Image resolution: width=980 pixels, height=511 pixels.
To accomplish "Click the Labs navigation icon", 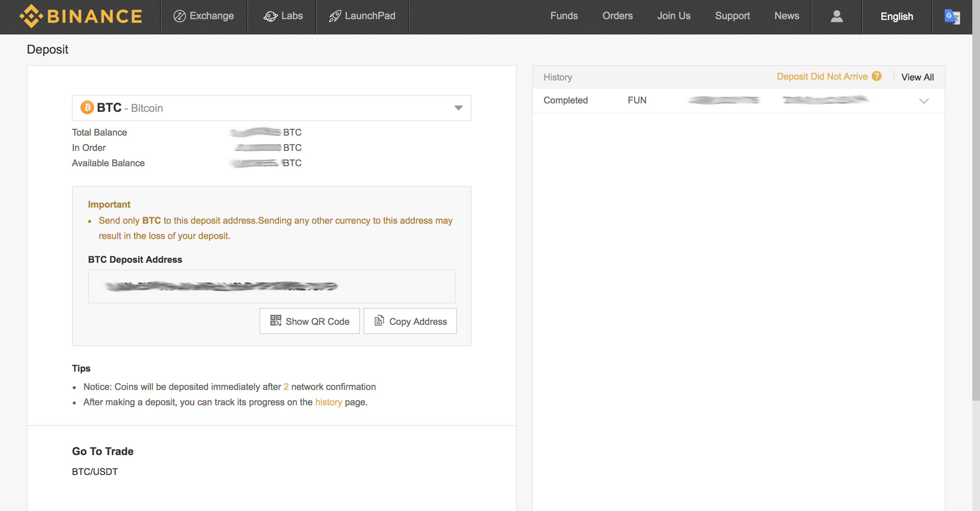I will (x=269, y=14).
